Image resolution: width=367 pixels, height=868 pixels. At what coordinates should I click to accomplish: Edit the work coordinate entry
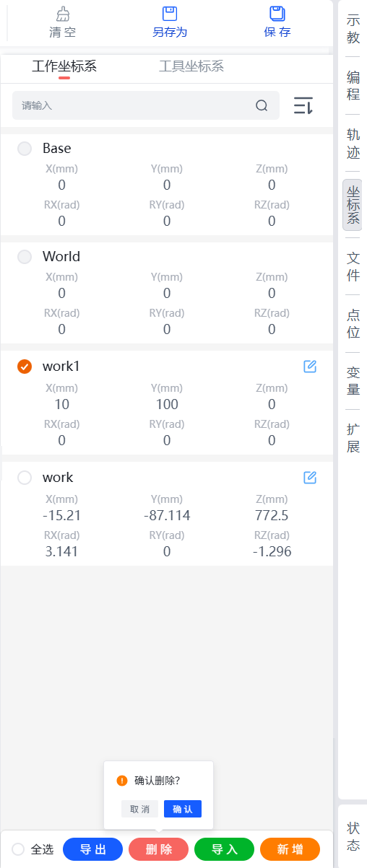click(310, 478)
